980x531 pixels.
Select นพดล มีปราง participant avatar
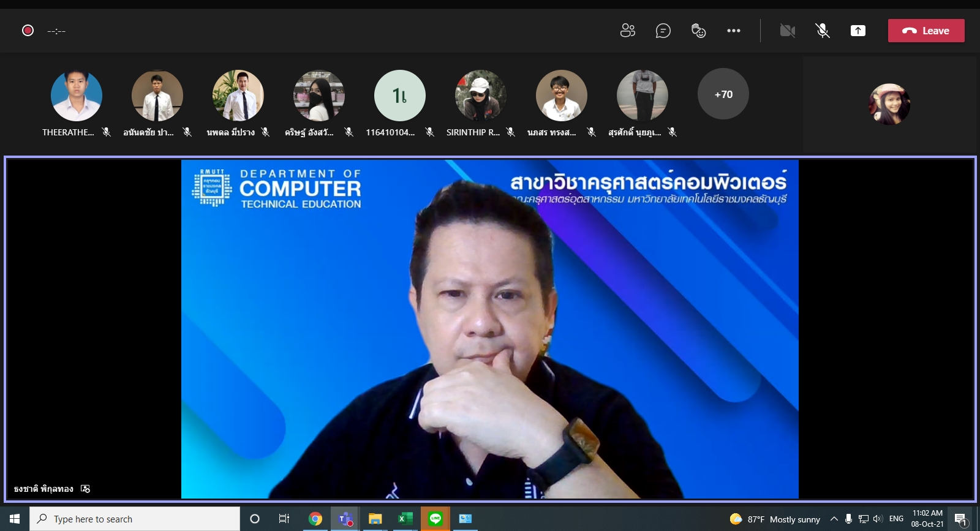coord(238,96)
